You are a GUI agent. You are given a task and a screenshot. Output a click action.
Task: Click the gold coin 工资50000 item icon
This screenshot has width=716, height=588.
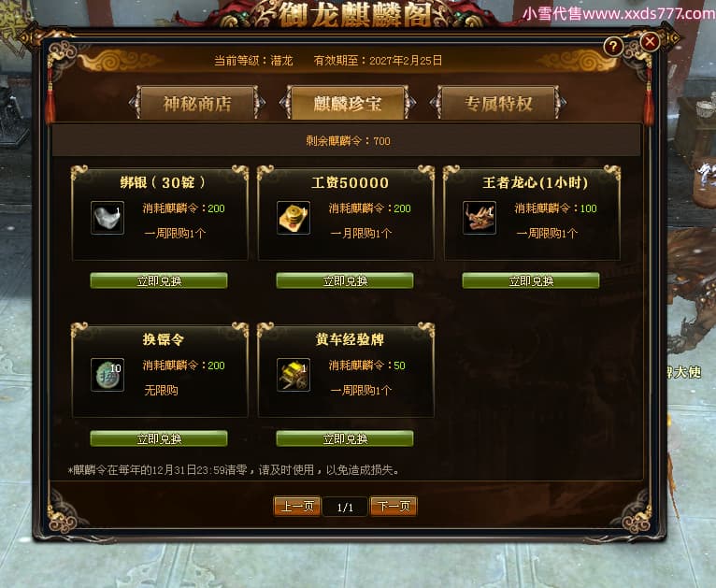294,218
